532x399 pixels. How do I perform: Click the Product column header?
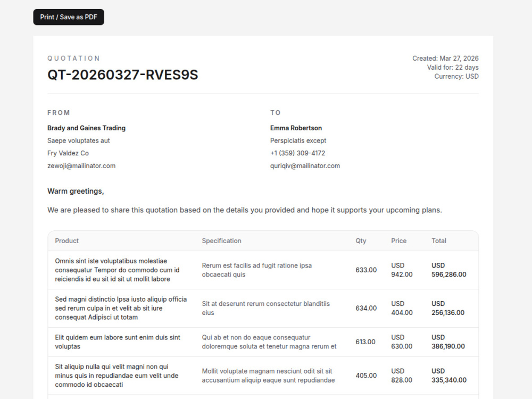pos(67,241)
